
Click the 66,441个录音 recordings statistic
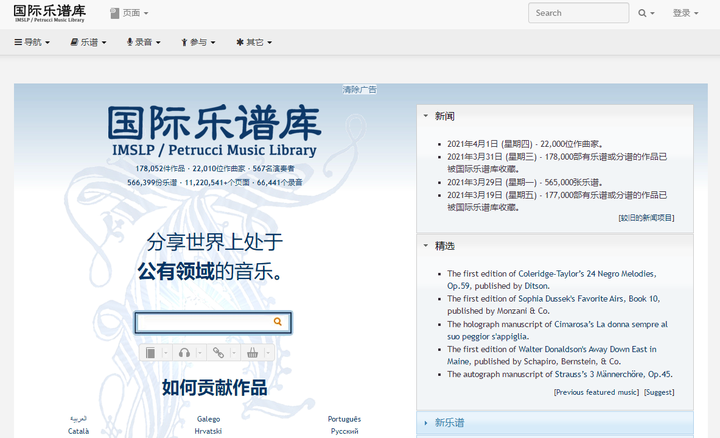point(280,182)
